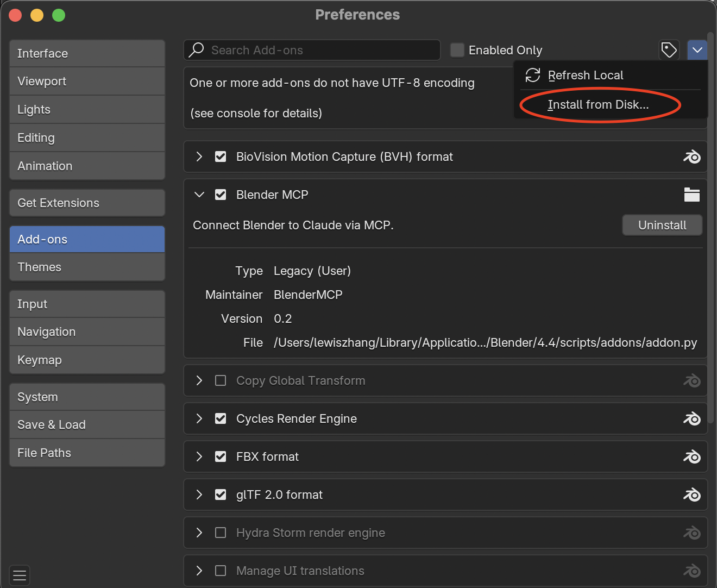Close the add-ons options dropdown arrow

point(697,50)
